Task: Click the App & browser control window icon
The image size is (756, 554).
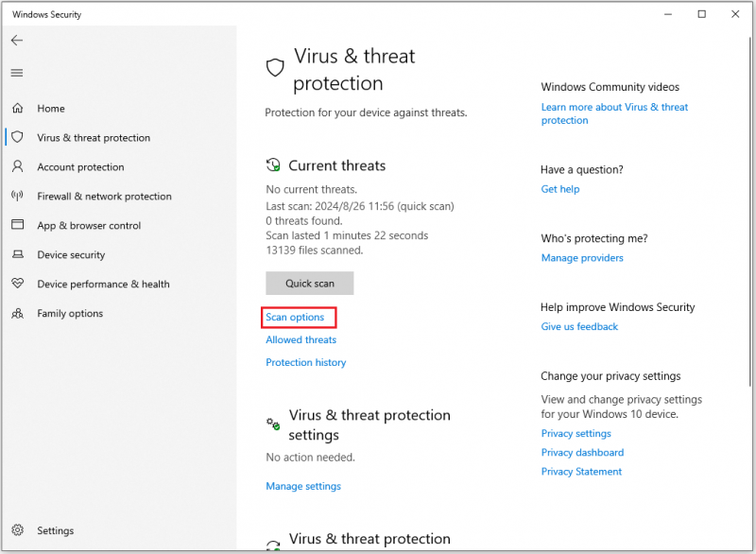Action: point(17,225)
